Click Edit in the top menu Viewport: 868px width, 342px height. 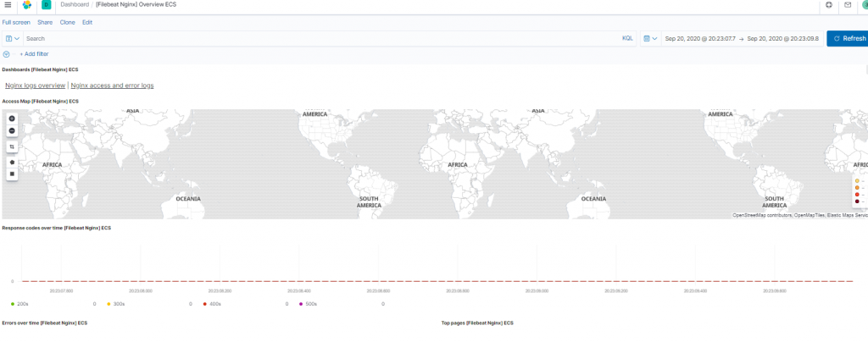(x=87, y=23)
